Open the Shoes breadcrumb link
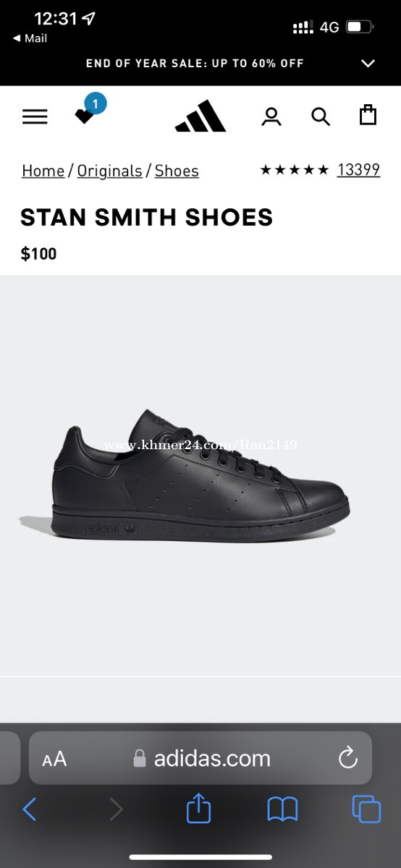 pos(177,171)
